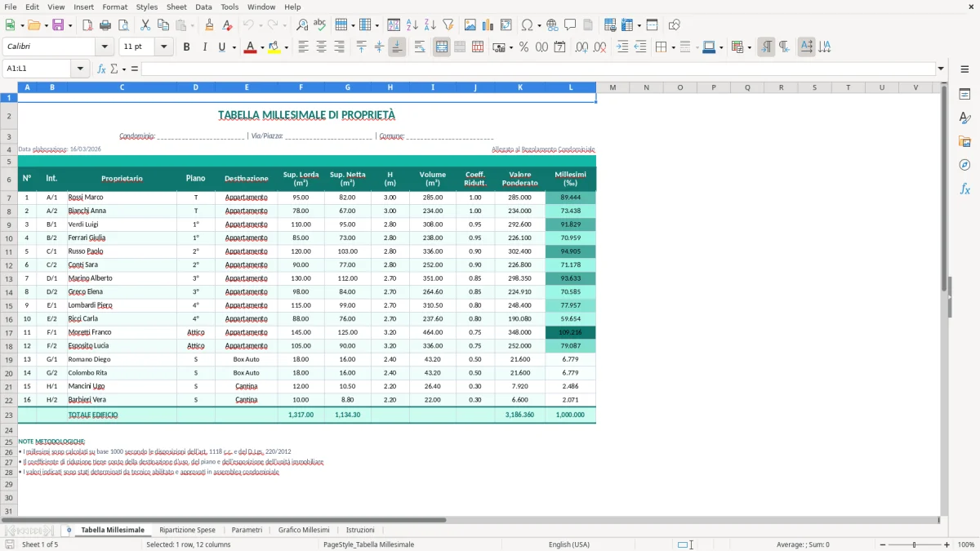Expand the Name Box dropdown arrow
The width and height of the screenshot is (980, 551).
pos(80,69)
